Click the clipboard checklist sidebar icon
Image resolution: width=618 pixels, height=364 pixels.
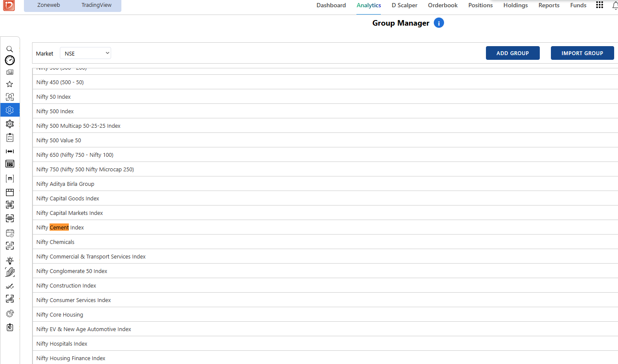[x=10, y=138]
